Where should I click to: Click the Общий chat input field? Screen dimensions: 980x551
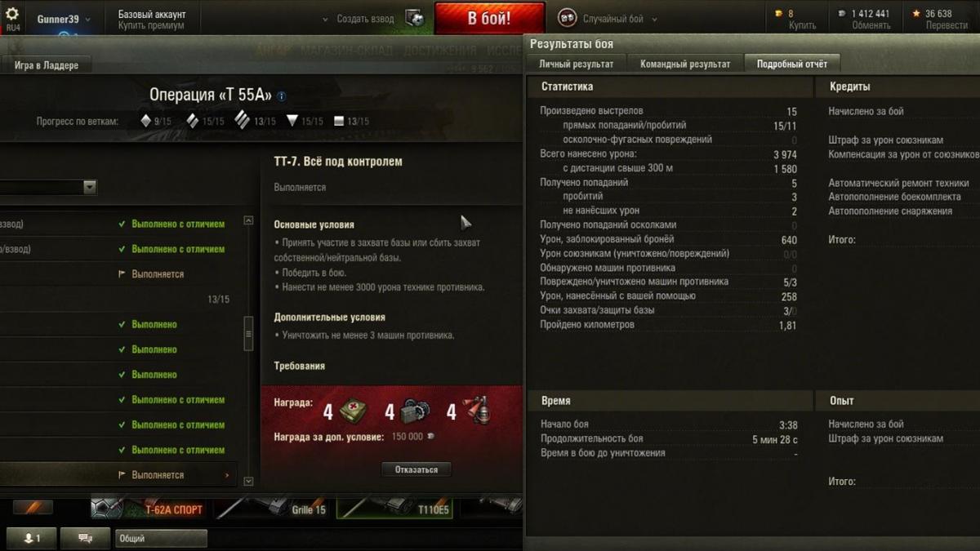click(161, 539)
